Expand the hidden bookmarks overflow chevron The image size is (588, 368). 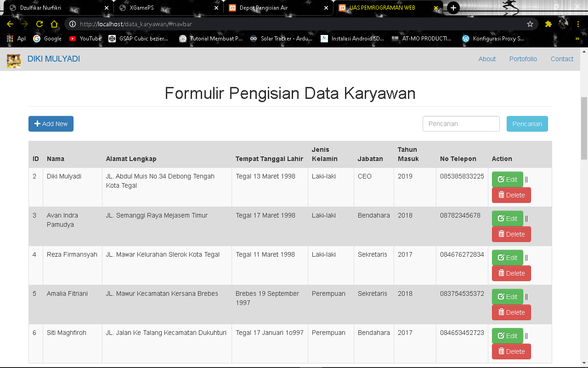click(577, 39)
